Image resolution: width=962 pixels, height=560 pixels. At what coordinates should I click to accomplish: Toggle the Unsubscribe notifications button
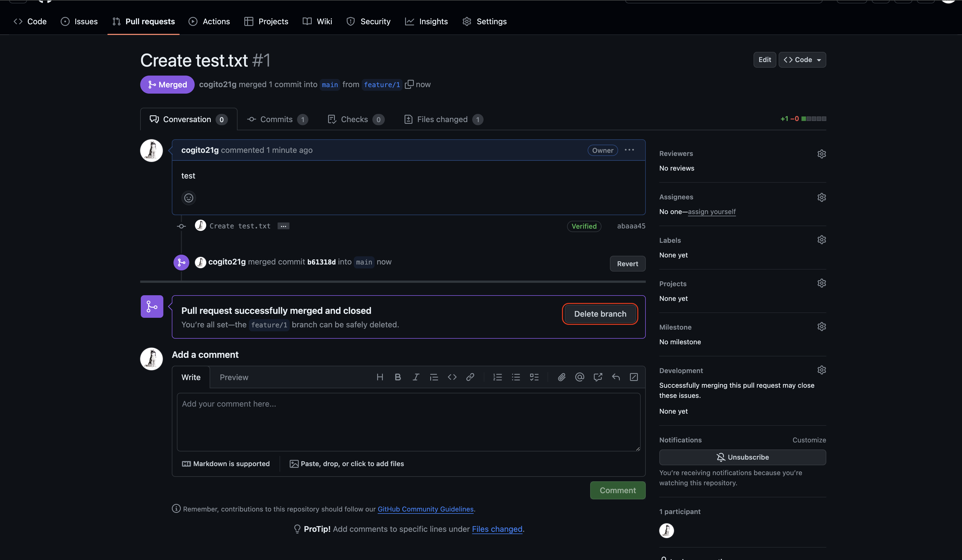click(742, 457)
